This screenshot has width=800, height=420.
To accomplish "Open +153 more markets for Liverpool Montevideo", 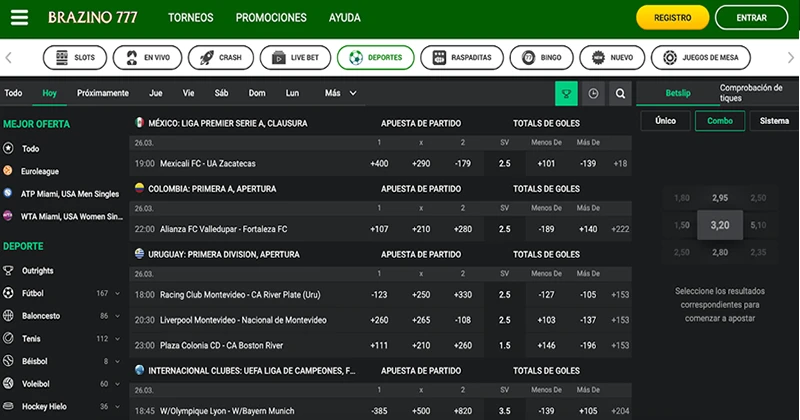I will (x=620, y=320).
